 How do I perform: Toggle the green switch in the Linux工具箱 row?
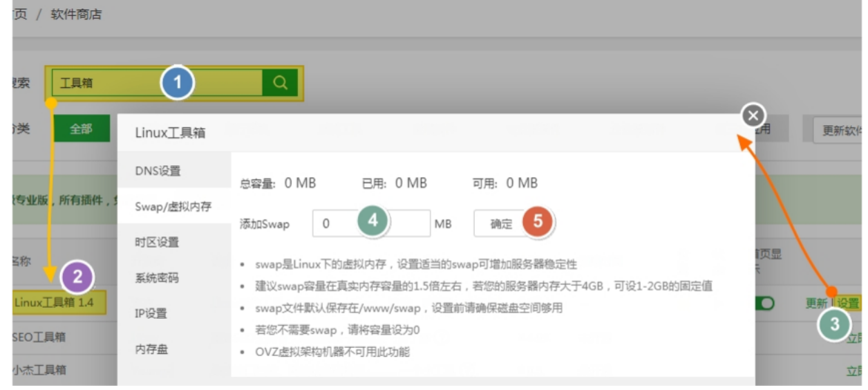[764, 304]
